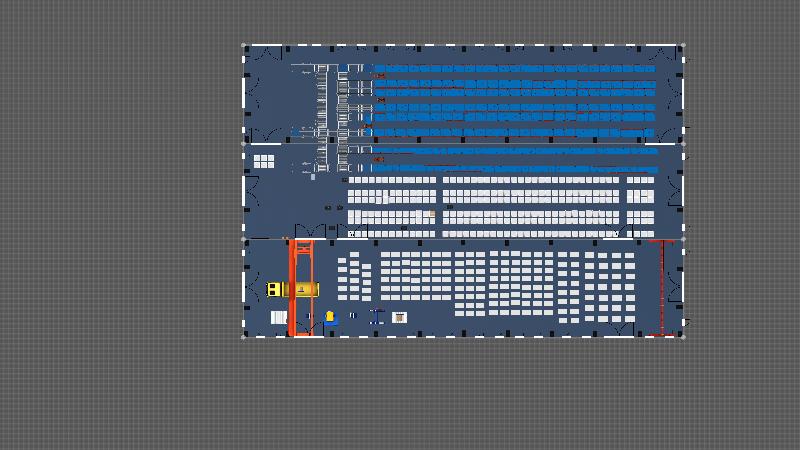This screenshot has height=450, width=800.
Task: Click the blue I-beam shaped object
Action: click(x=376, y=317)
